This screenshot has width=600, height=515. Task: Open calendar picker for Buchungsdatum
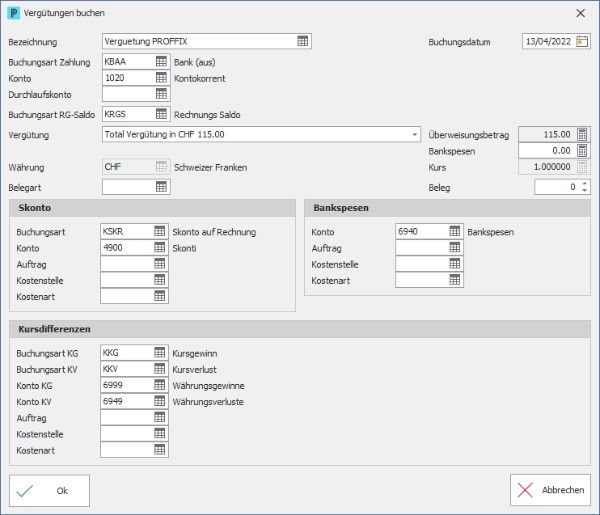(x=582, y=41)
